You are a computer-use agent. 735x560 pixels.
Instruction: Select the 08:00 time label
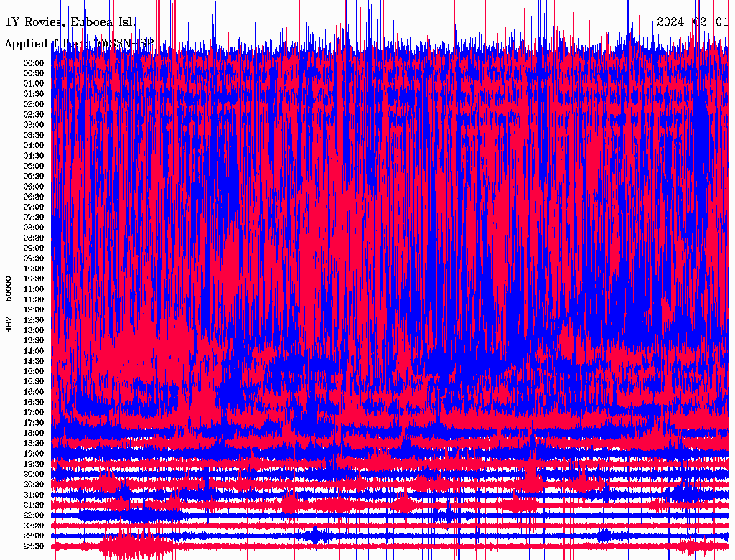(34, 228)
